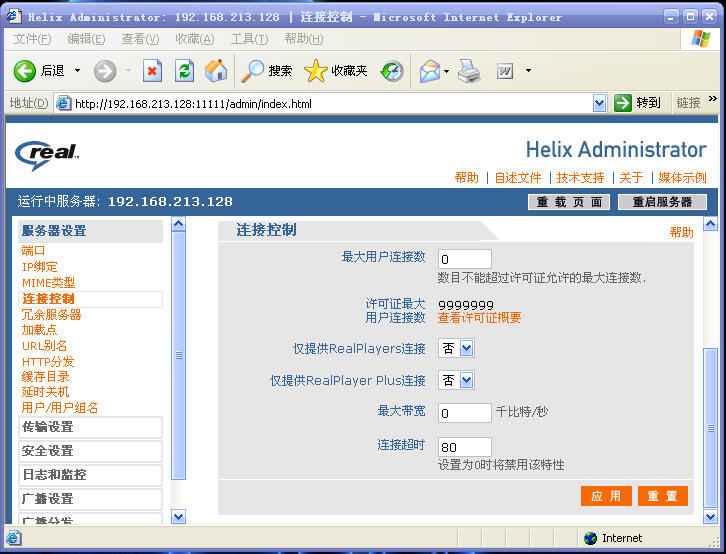The height and width of the screenshot is (554, 726).
Task: Click 重载页面 button
Action: point(569,202)
